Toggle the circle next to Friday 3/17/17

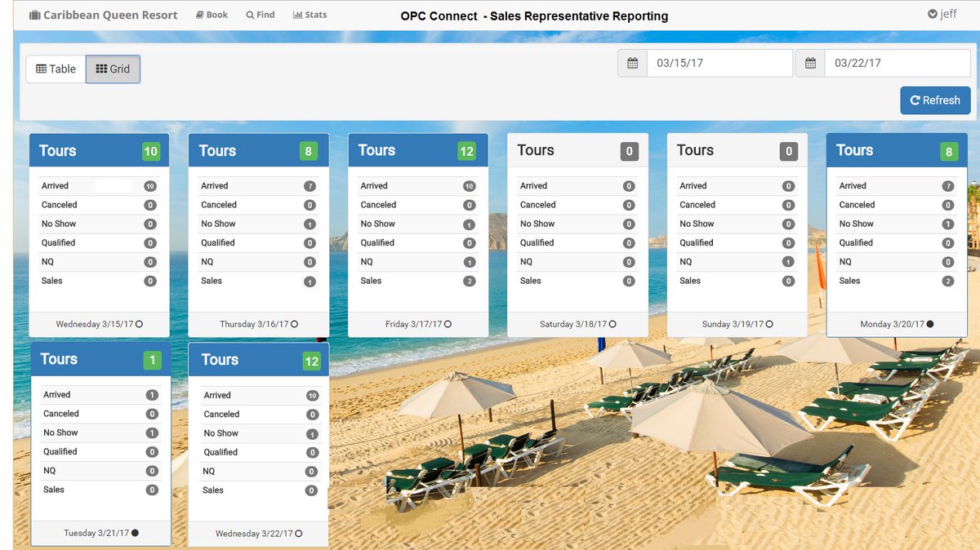[448, 324]
